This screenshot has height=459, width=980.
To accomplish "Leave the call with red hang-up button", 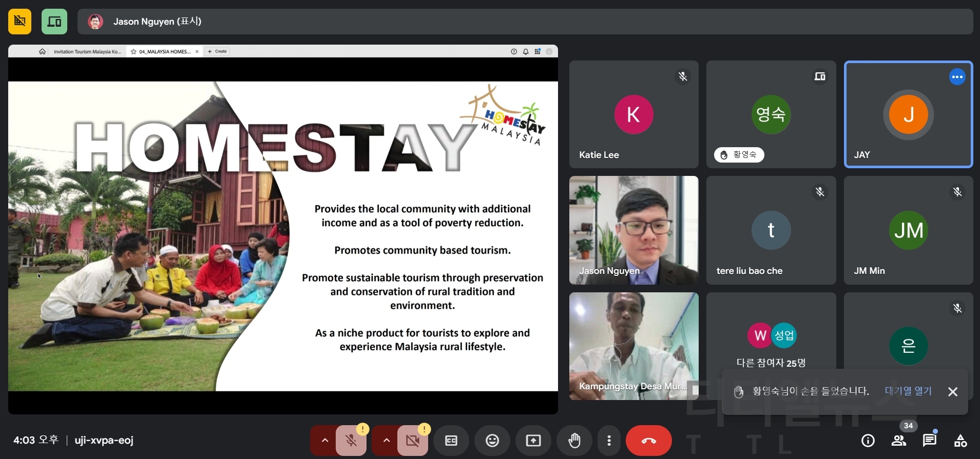I will click(x=649, y=441).
